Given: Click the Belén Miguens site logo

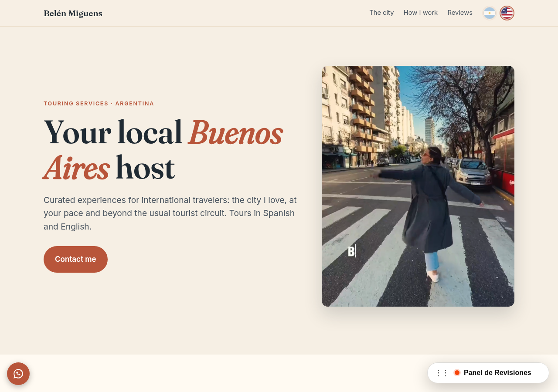Looking at the screenshot, I should [73, 14].
